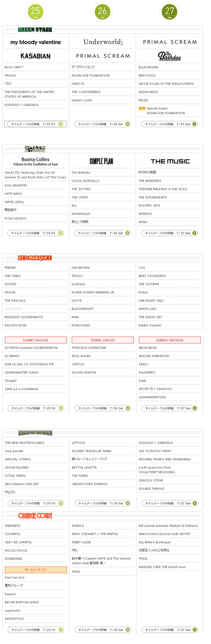The image size is (211, 644).
Task: Open Field of Heaven timetable for 7/26 Sat
Action: tap(103, 503)
